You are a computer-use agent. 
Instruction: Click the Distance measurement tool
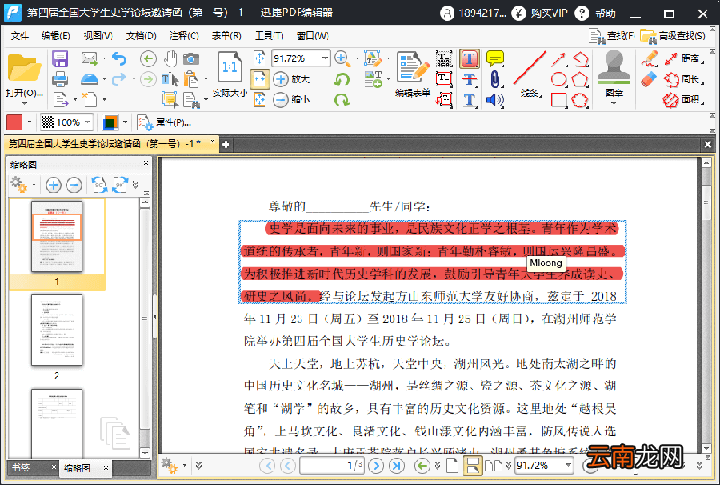pos(683,58)
